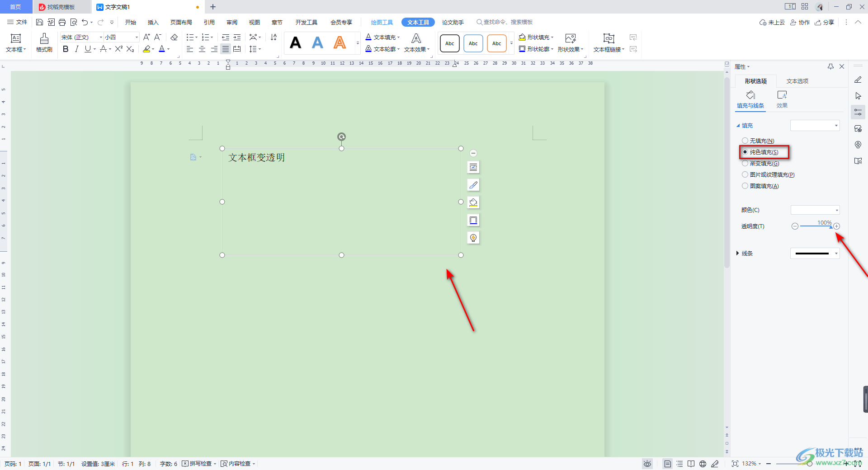Click the shape fill bucket icon in floating toolbar

(x=473, y=202)
